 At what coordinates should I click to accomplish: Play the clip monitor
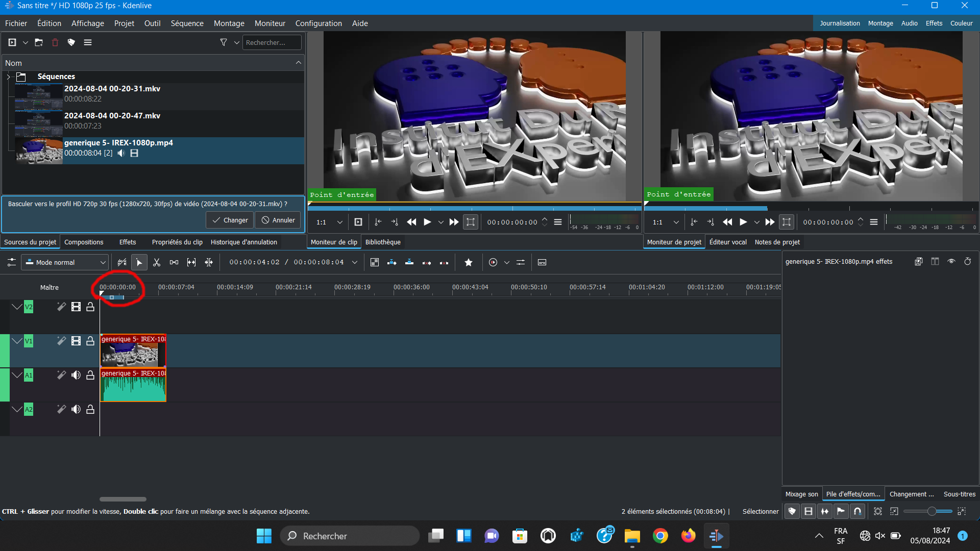click(x=428, y=222)
